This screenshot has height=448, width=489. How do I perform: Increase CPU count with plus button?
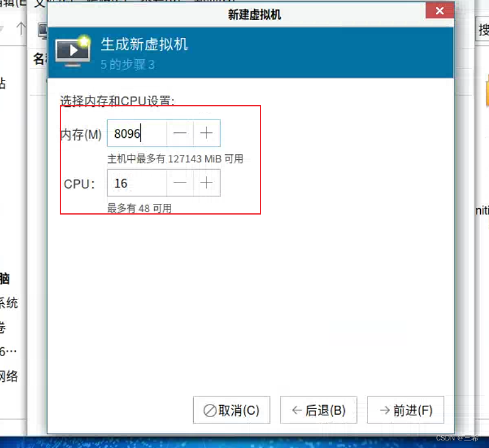pos(206,182)
